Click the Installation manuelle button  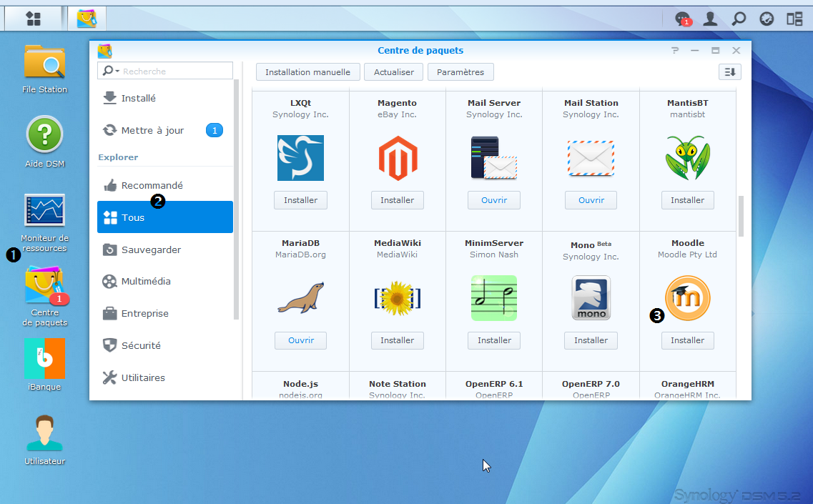[308, 72]
